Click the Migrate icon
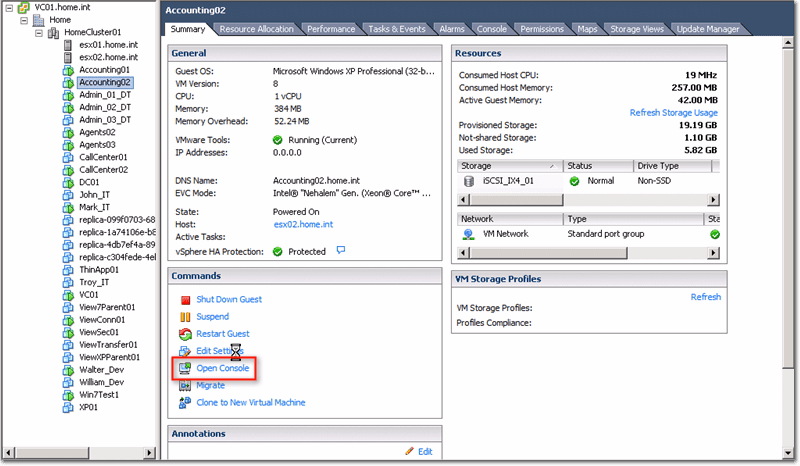The image size is (800, 466). point(185,385)
